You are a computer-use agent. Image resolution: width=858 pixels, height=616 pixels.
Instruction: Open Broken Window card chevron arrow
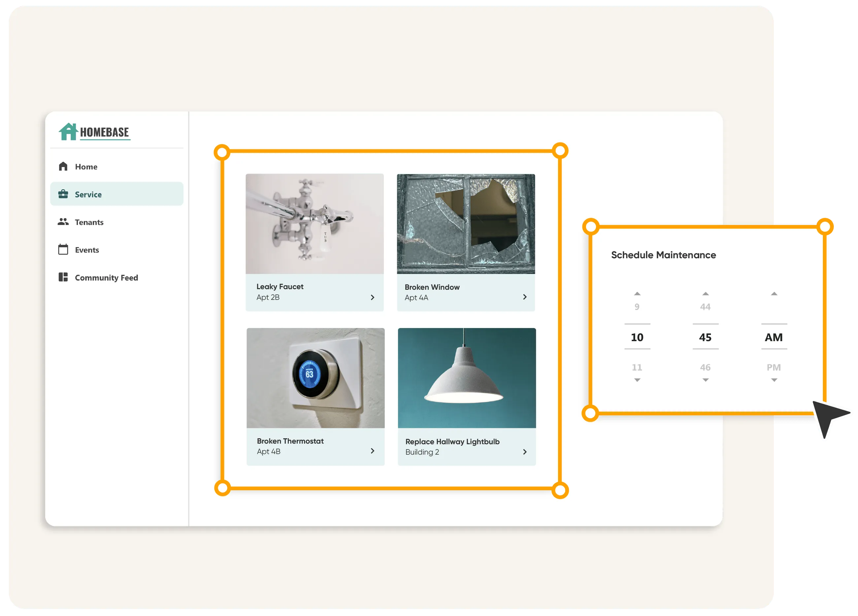(524, 297)
